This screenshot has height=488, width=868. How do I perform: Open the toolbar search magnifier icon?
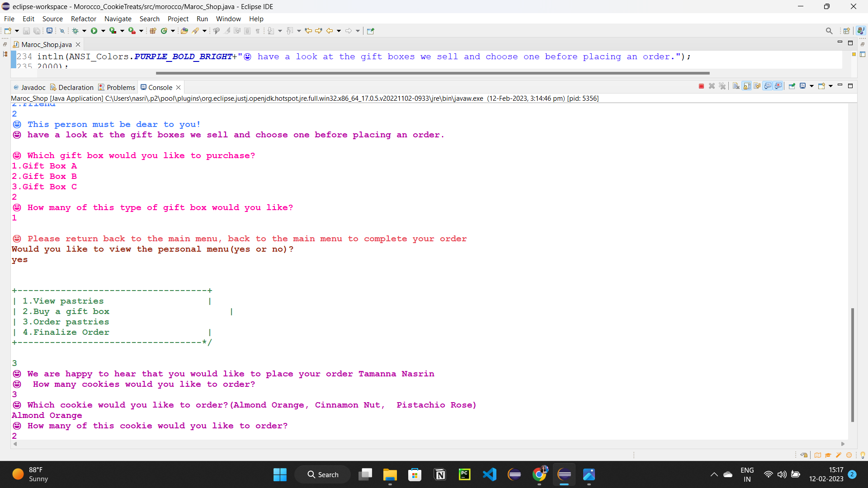[829, 31]
